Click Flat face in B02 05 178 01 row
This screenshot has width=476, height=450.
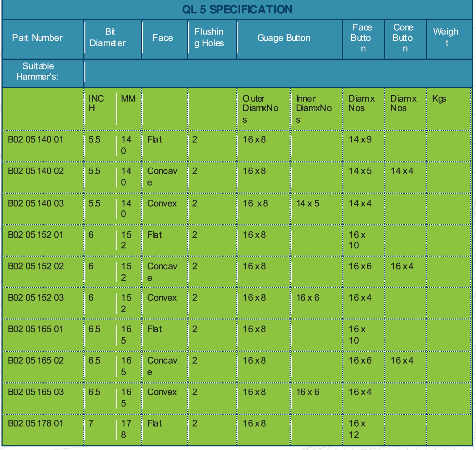(x=154, y=423)
